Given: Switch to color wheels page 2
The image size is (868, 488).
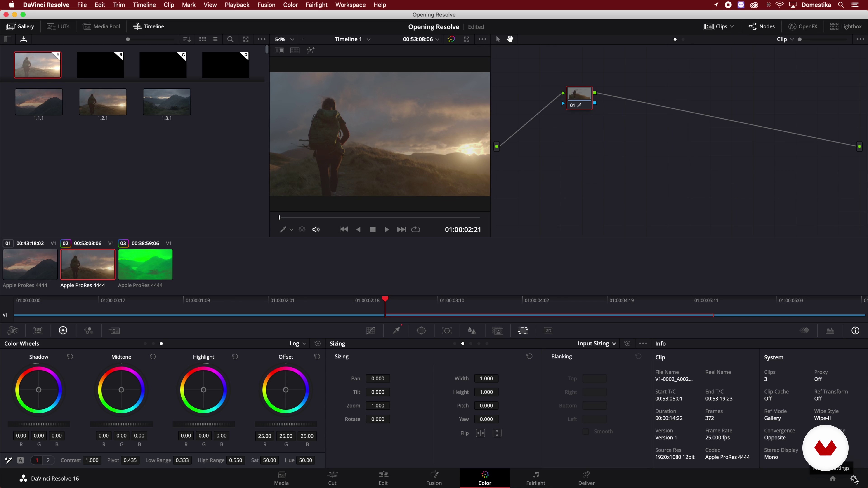Looking at the screenshot, I should coord(48,460).
